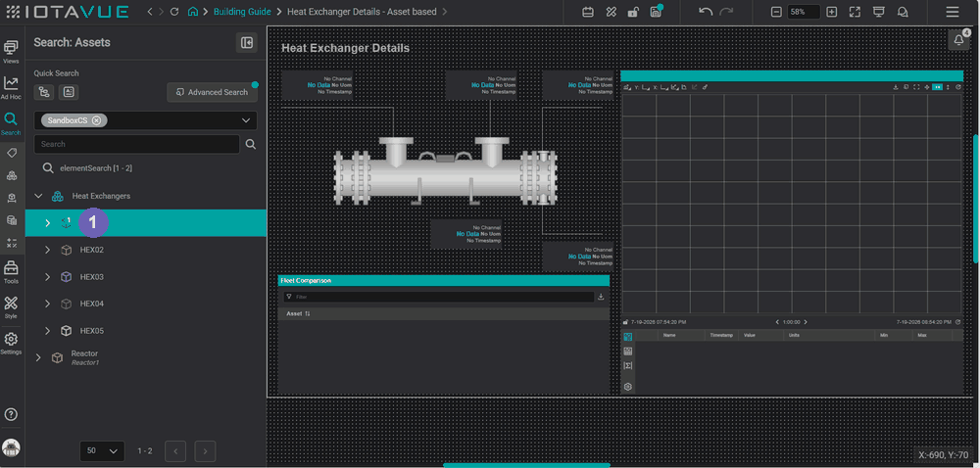Image resolution: width=980 pixels, height=468 pixels.
Task: Click the user avatar at bottom left
Action: pyautogui.click(x=11, y=447)
